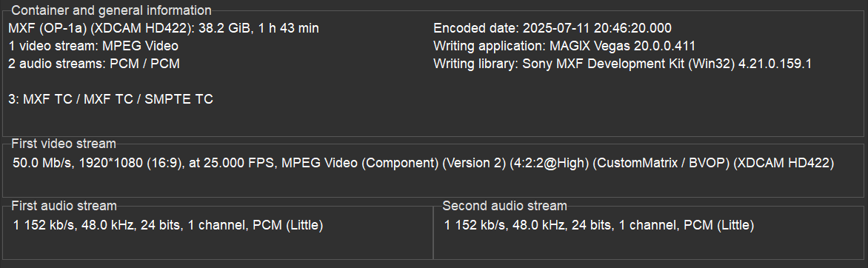Select the second audio stream PCM details
The width and height of the screenshot is (868, 268).
click(599, 225)
